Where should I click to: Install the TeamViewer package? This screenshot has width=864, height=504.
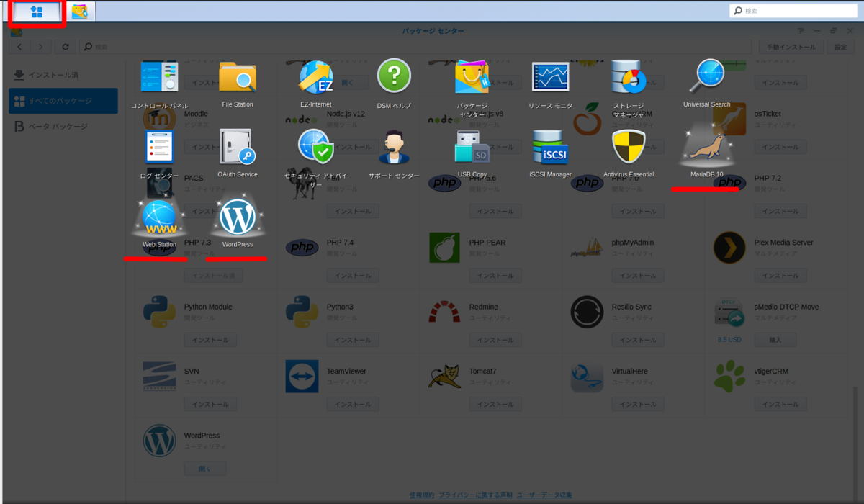pos(353,405)
